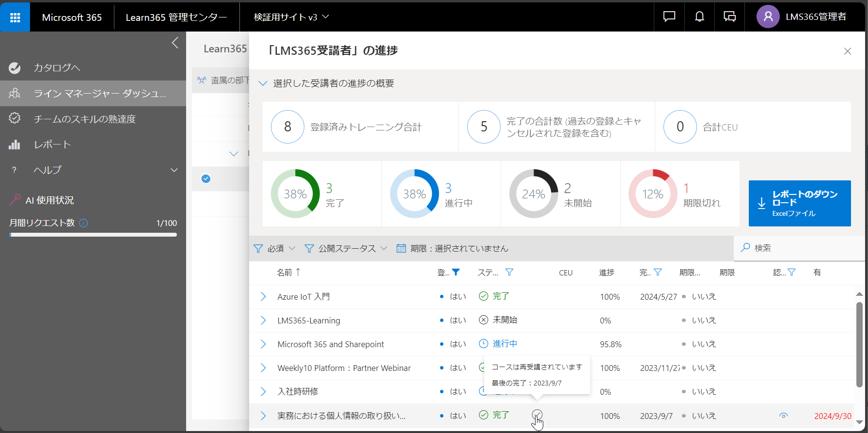Expand the Microsoft 365 and Sharepoint row
This screenshot has width=868, height=433.
click(263, 344)
